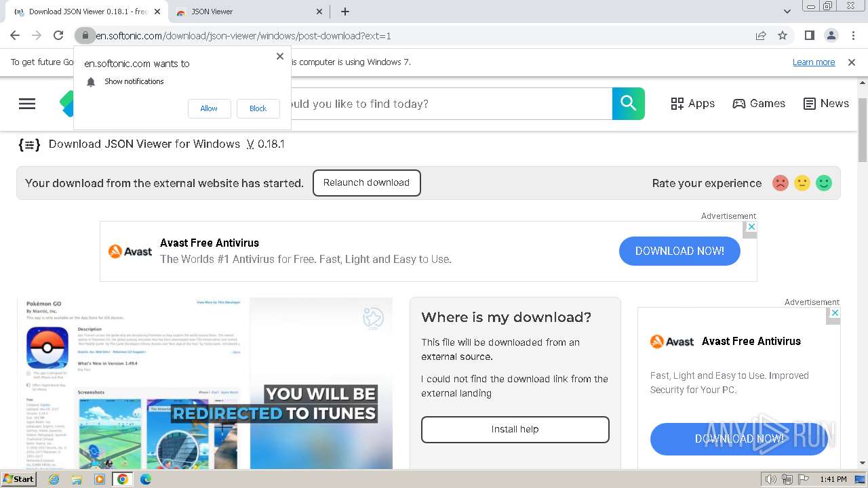Rate experience with yellow neutral face
This screenshot has width=868, height=488.
coord(802,183)
